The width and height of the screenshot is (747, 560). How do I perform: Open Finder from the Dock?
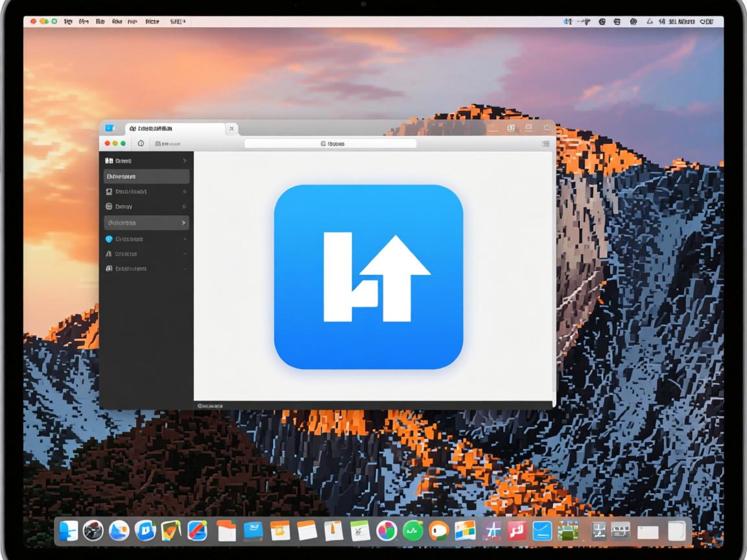point(68,531)
